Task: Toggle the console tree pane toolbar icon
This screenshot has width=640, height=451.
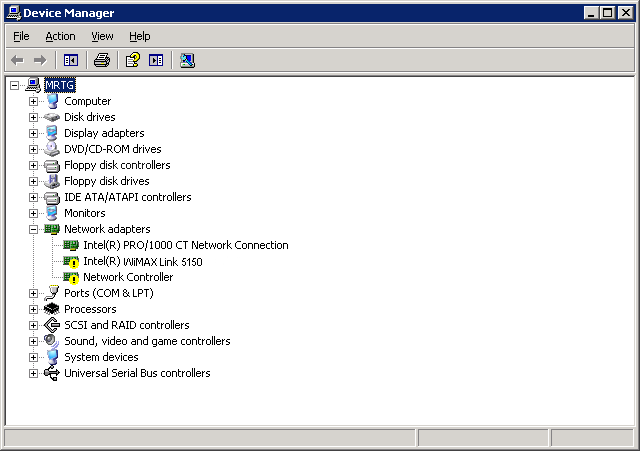Action: coord(71,60)
